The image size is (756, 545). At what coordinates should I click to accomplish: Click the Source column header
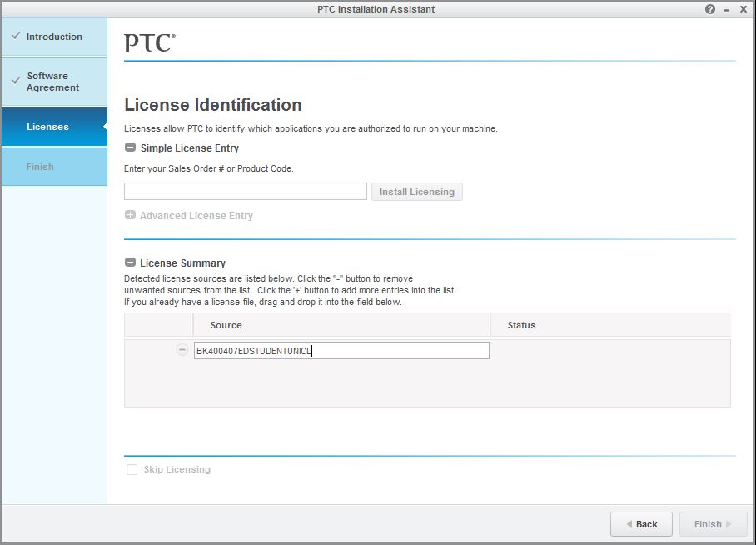(x=341, y=325)
